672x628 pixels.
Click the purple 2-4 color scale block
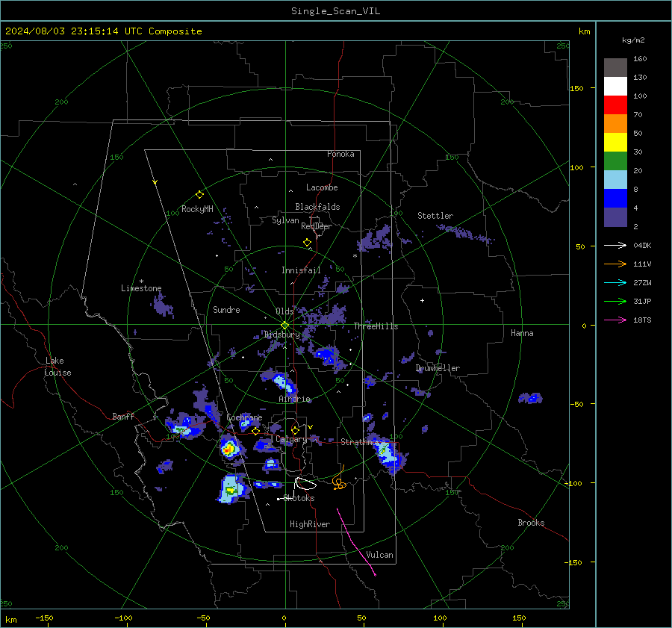tap(615, 217)
